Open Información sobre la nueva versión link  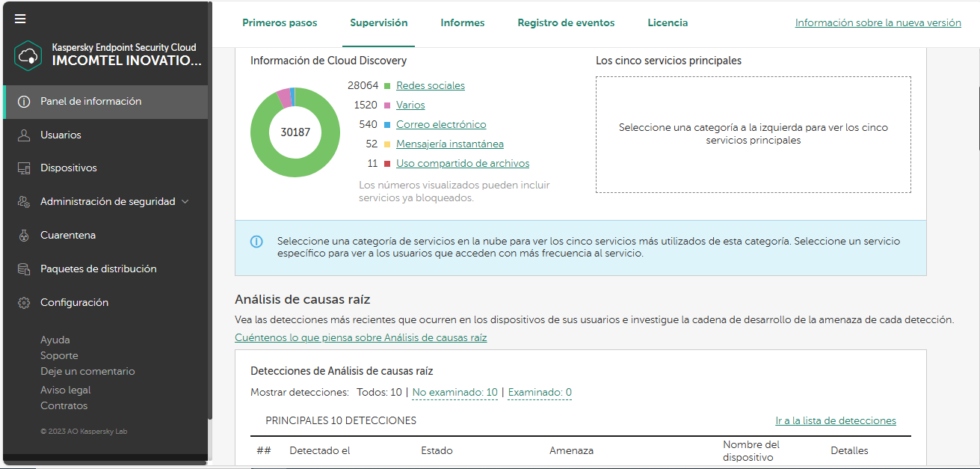tap(878, 23)
